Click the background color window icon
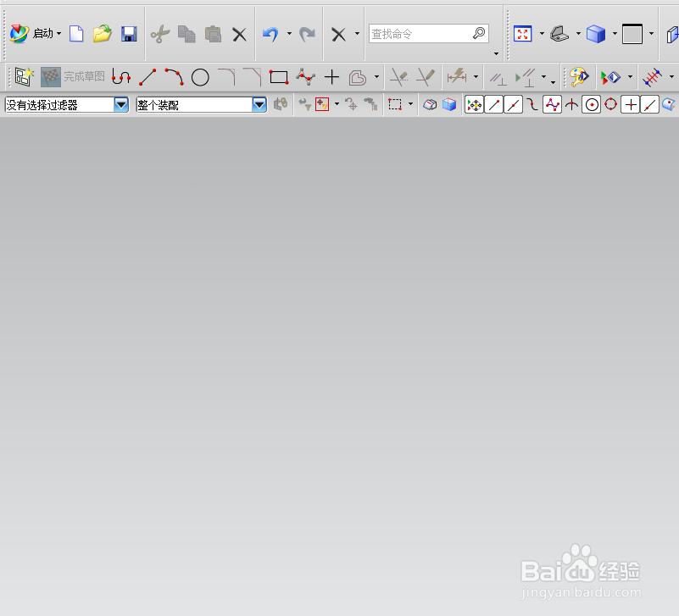The image size is (679, 616). [x=632, y=34]
